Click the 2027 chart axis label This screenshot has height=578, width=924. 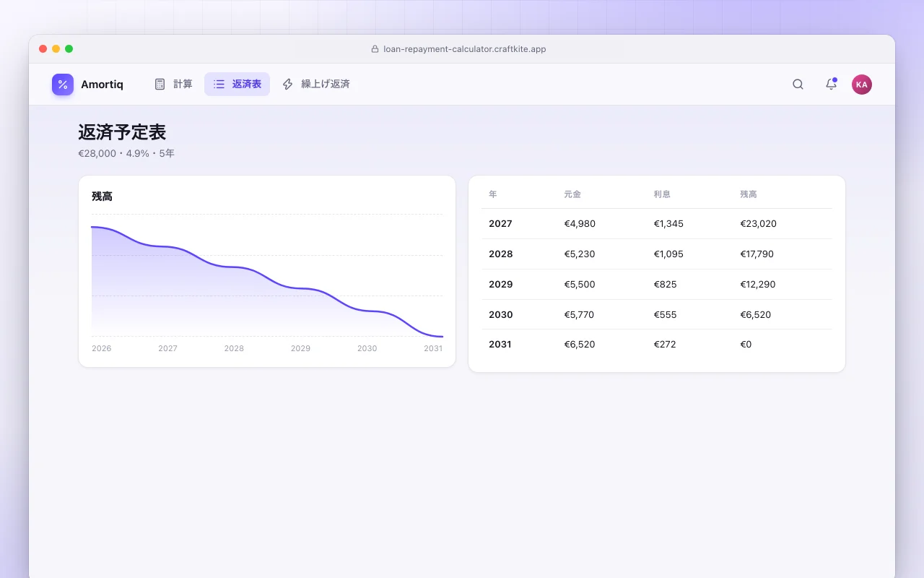(x=167, y=348)
